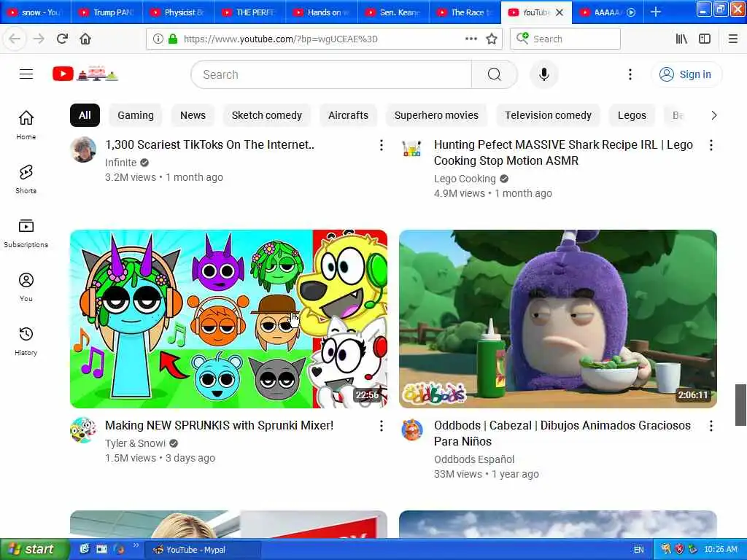
Task: Open the YouTube hamburger guide menu
Action: click(x=26, y=74)
